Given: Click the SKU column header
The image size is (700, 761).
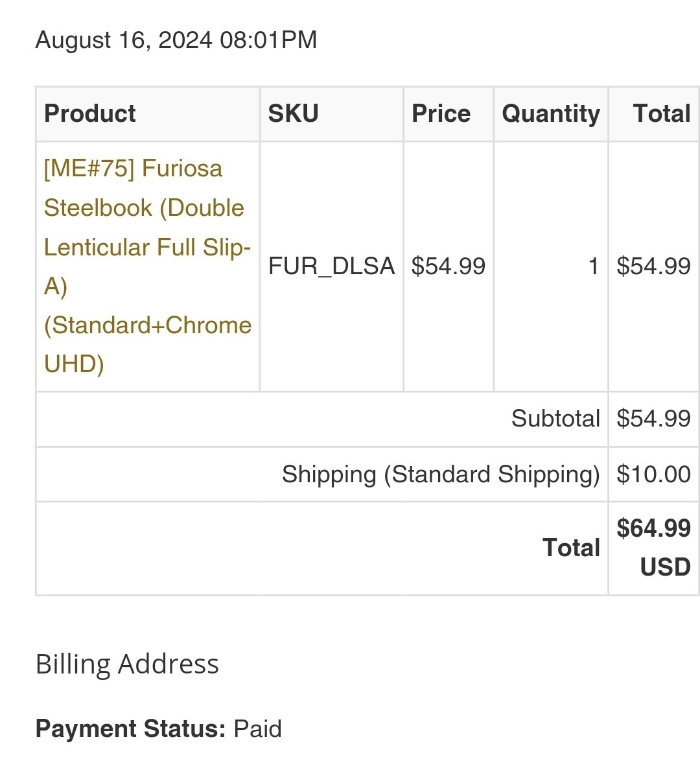Looking at the screenshot, I should tap(293, 113).
